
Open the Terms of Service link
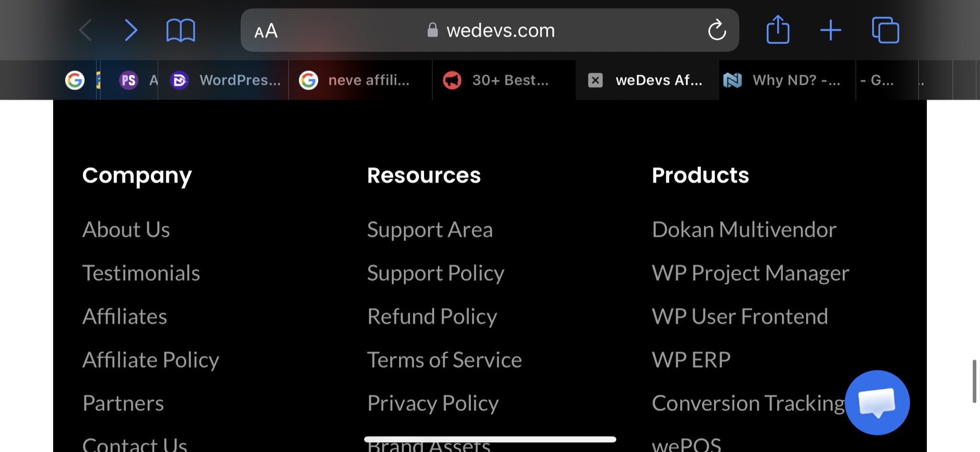pyautogui.click(x=444, y=360)
